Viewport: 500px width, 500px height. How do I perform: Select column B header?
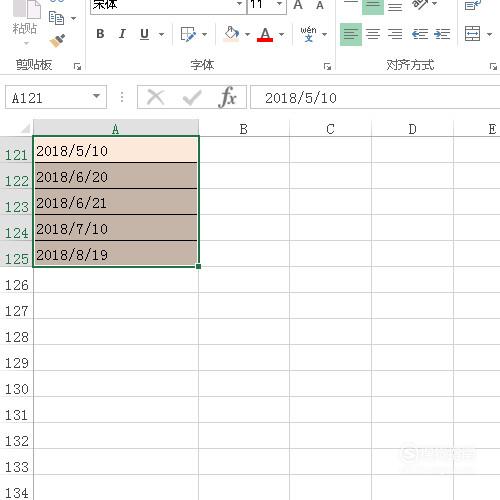tap(244, 129)
